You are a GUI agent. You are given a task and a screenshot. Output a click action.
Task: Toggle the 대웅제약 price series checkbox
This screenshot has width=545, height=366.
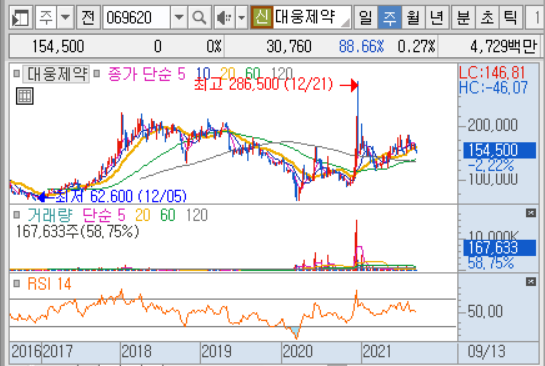coord(16,74)
